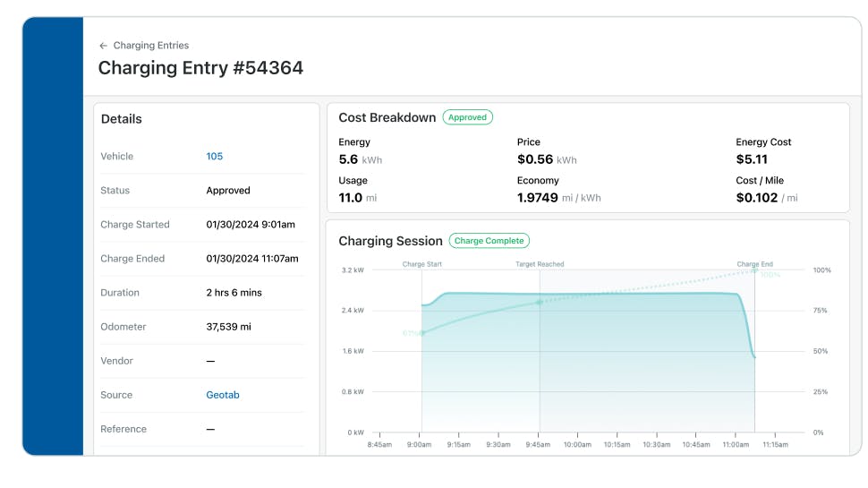Click the Energy Cost value $5.11

coord(752,159)
